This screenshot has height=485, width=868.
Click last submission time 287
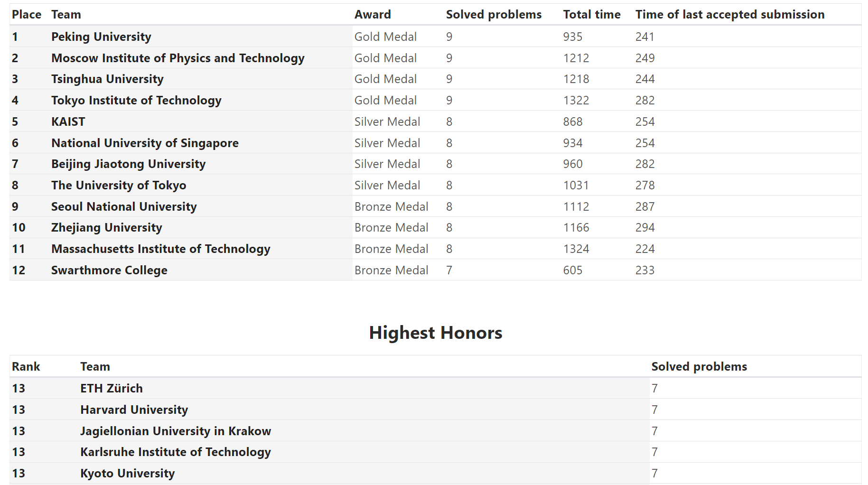(x=645, y=207)
